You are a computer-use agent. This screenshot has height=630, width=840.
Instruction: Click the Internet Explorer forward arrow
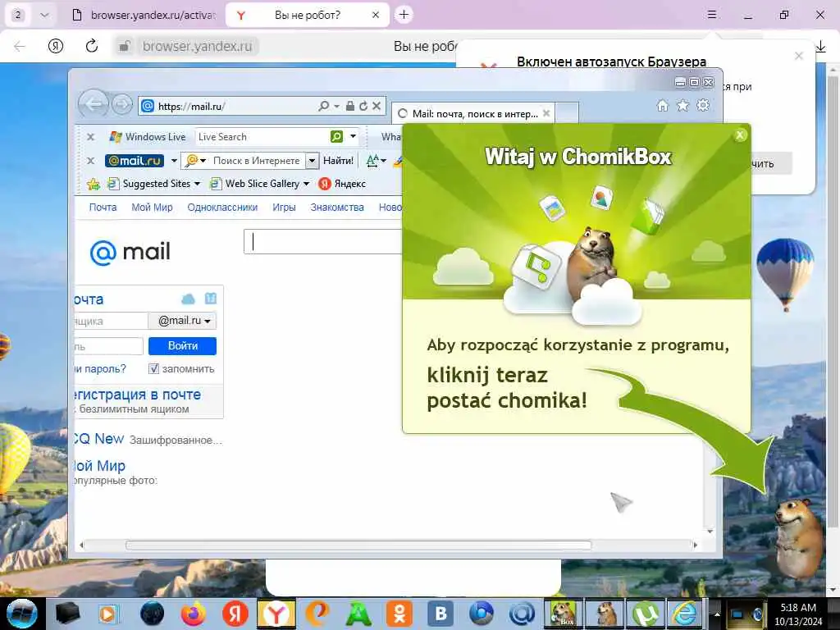click(x=122, y=104)
